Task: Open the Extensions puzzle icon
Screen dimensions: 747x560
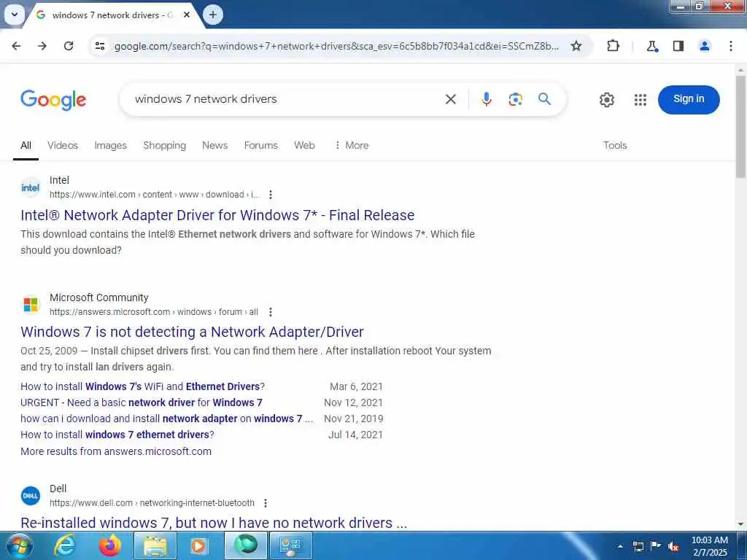Action: 613,46
